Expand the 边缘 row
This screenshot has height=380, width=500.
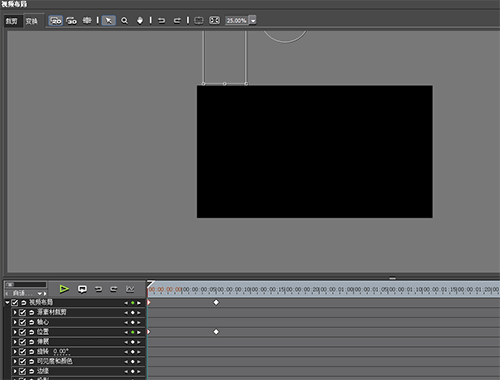pyautogui.click(x=15, y=371)
